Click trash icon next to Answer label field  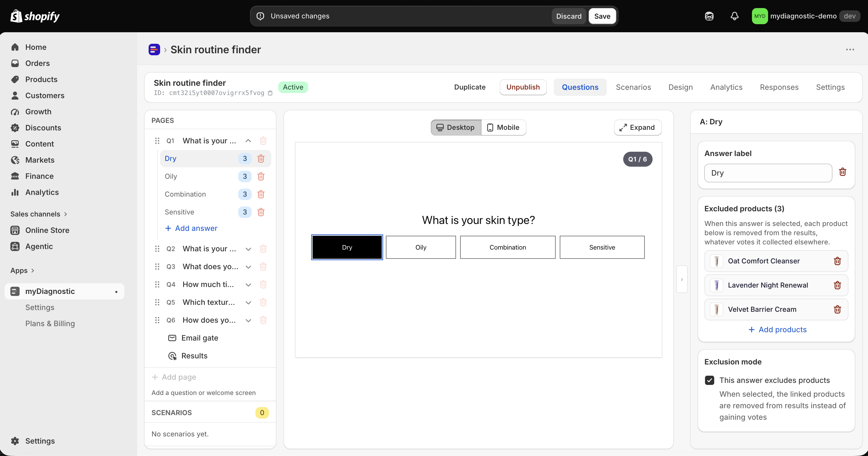click(842, 172)
